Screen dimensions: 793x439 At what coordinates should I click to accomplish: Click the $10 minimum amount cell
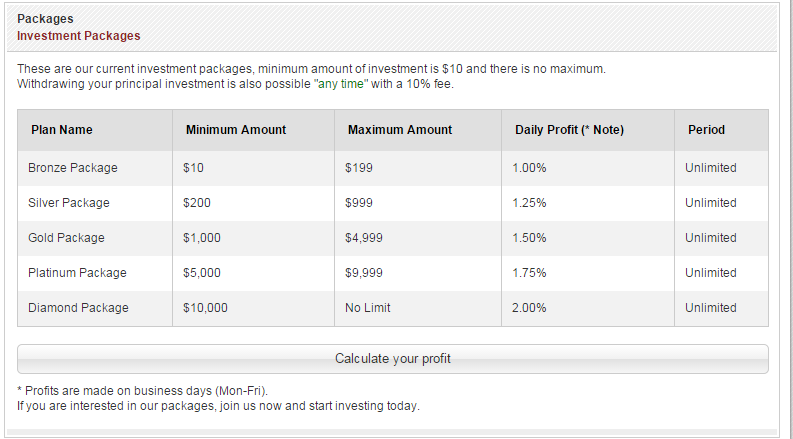pyautogui.click(x=193, y=168)
